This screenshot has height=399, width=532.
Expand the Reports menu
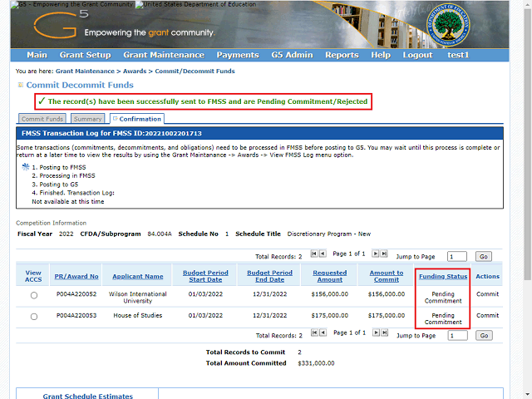342,55
